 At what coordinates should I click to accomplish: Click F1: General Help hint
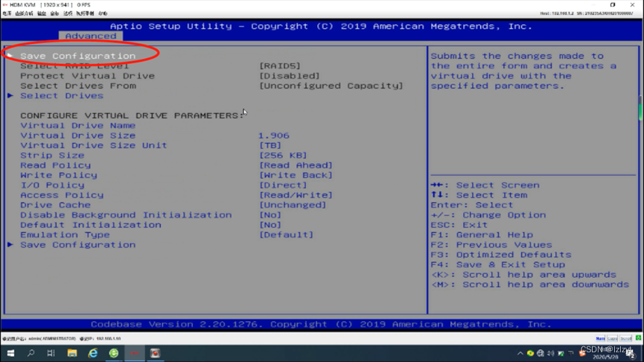click(x=482, y=235)
